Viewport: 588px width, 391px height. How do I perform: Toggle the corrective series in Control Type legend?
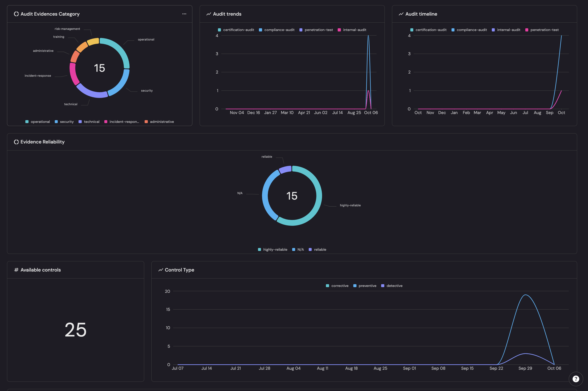(340, 286)
